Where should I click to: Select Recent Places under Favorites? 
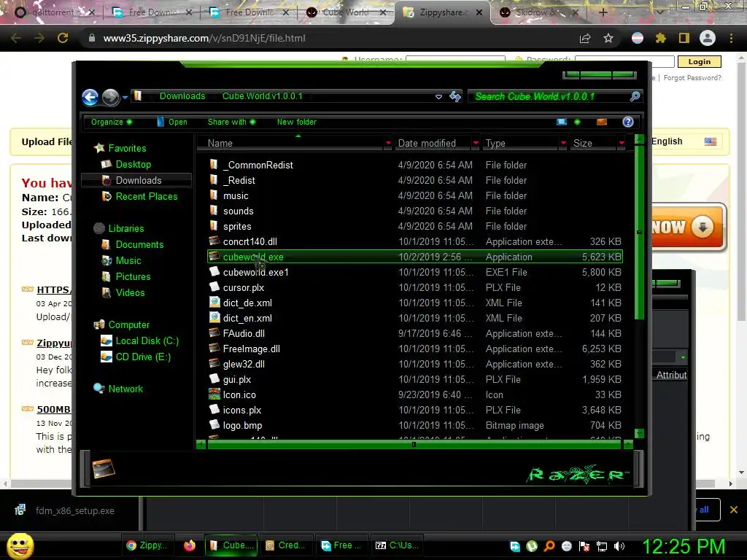tap(146, 196)
